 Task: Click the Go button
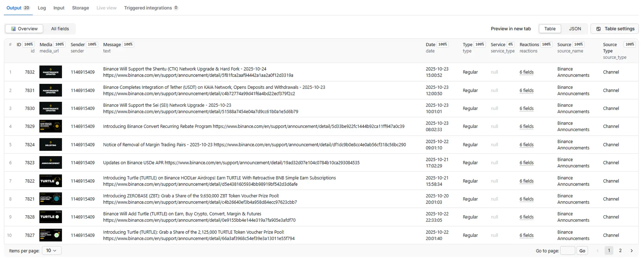pos(582,250)
